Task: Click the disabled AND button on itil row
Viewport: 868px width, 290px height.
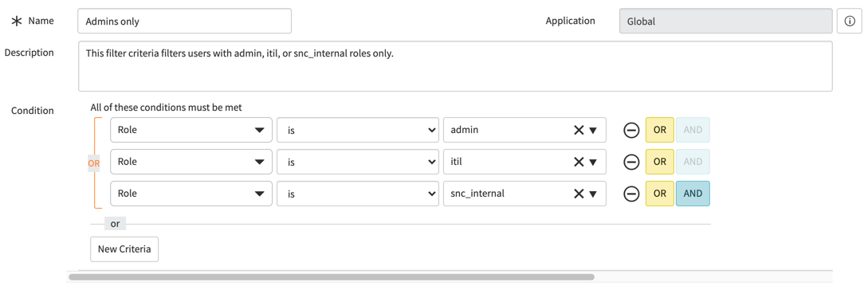Action: [x=693, y=162]
